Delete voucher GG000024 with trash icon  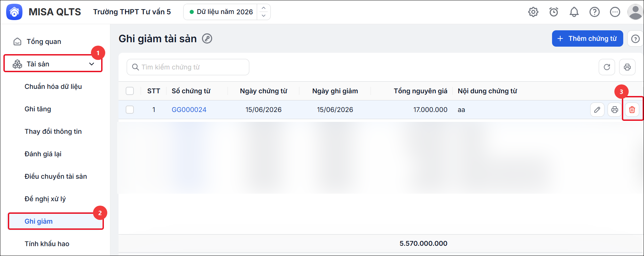(632, 110)
